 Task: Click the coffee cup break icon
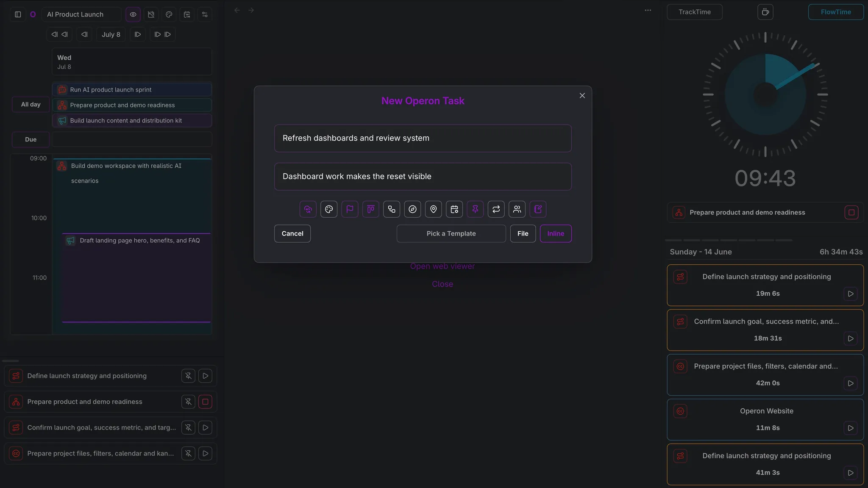point(765,12)
